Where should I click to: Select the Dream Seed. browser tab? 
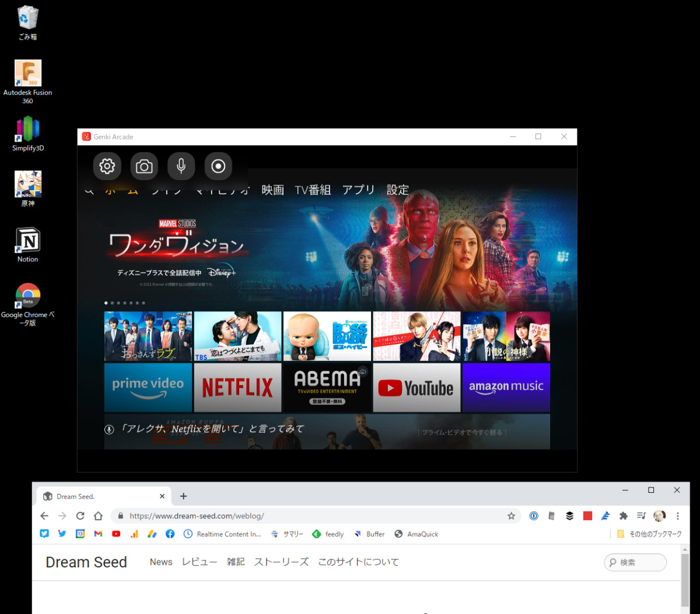(104, 496)
